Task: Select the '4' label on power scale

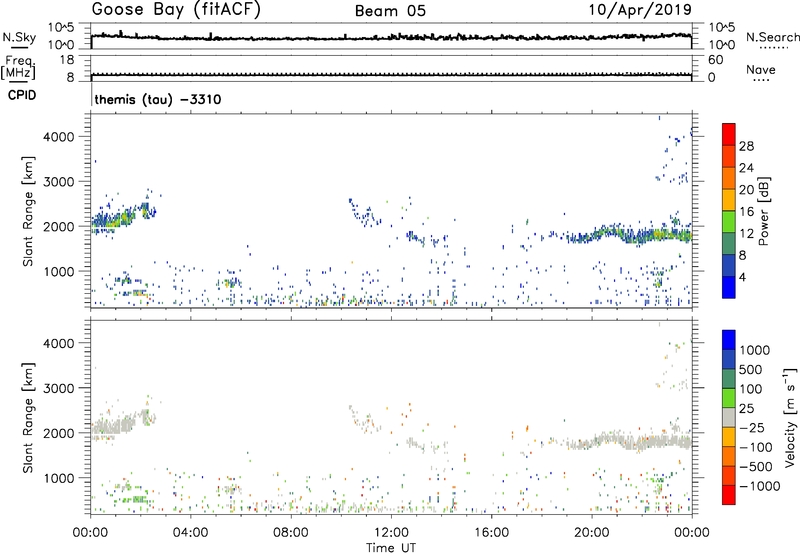Action: tap(742, 278)
